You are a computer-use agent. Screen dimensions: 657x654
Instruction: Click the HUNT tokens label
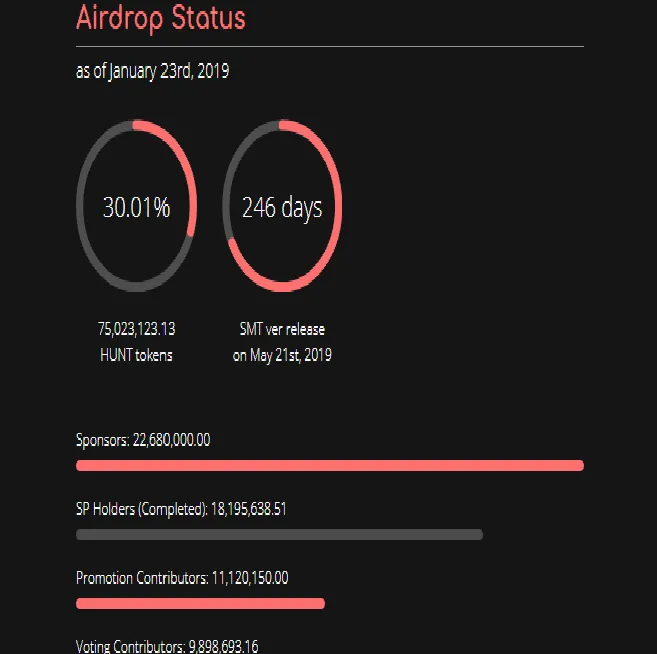(x=136, y=355)
